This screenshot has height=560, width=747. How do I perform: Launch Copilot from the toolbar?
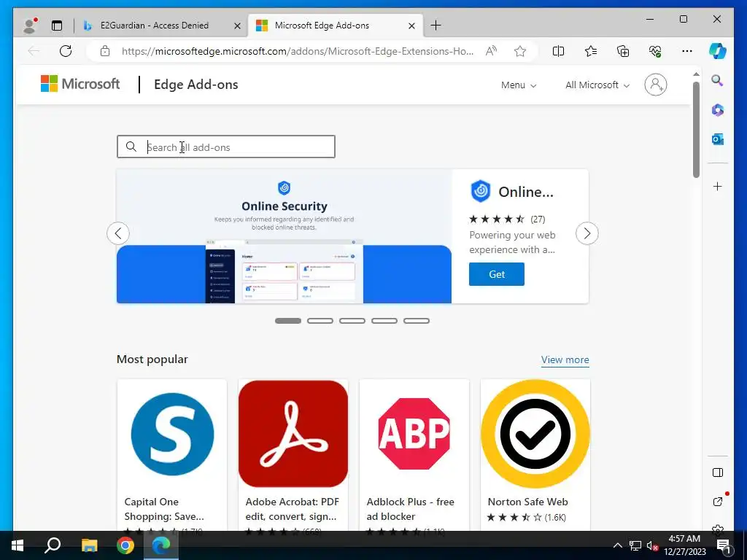point(718,51)
